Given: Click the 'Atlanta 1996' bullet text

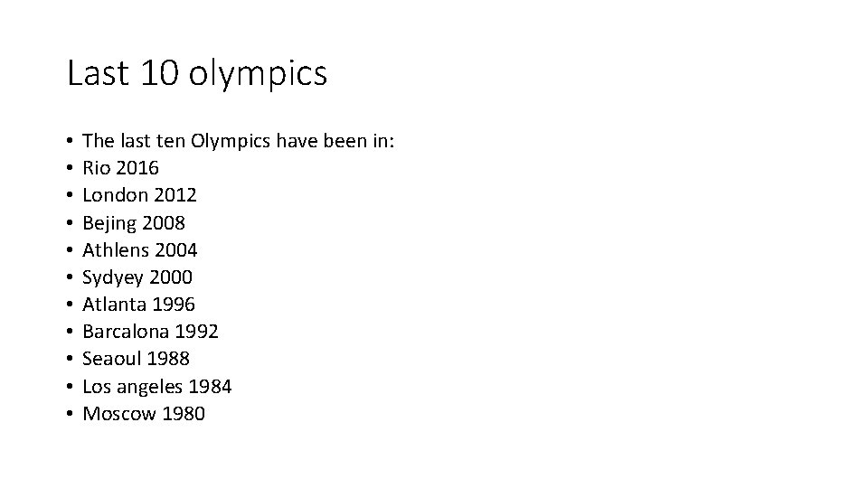Looking at the screenshot, I should pyautogui.click(x=138, y=305).
